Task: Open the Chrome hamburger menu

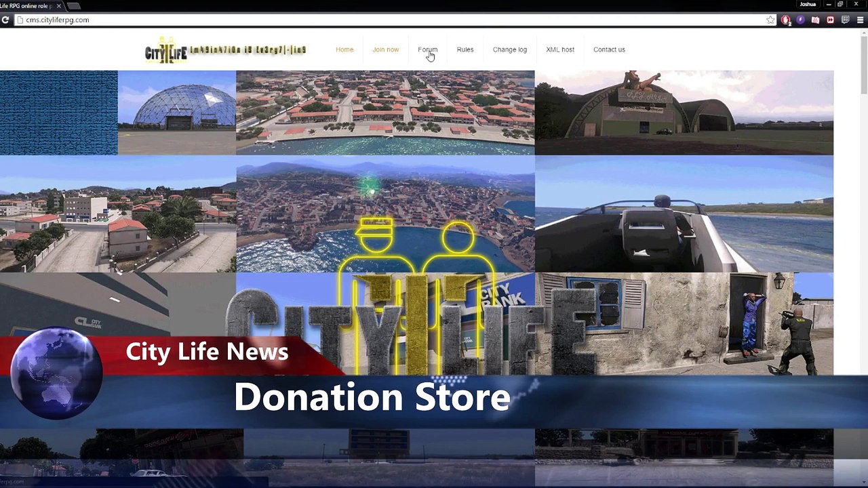Action: tap(860, 20)
